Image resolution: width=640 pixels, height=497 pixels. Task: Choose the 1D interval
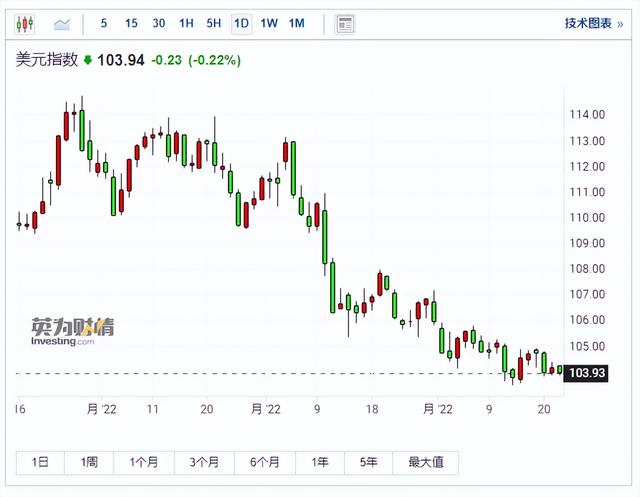(241, 24)
